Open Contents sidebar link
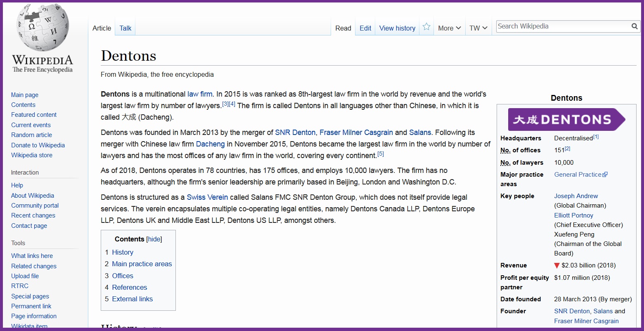The image size is (644, 331). (x=23, y=105)
